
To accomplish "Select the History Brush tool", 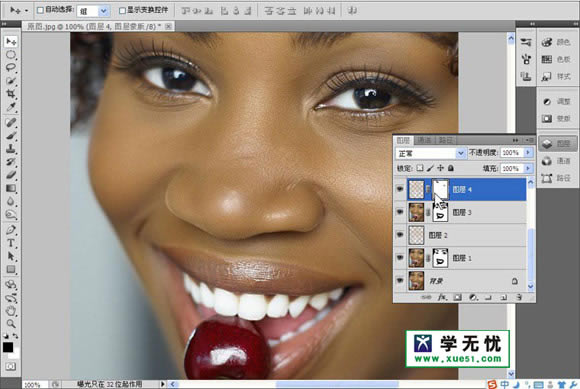I will pos(11,162).
